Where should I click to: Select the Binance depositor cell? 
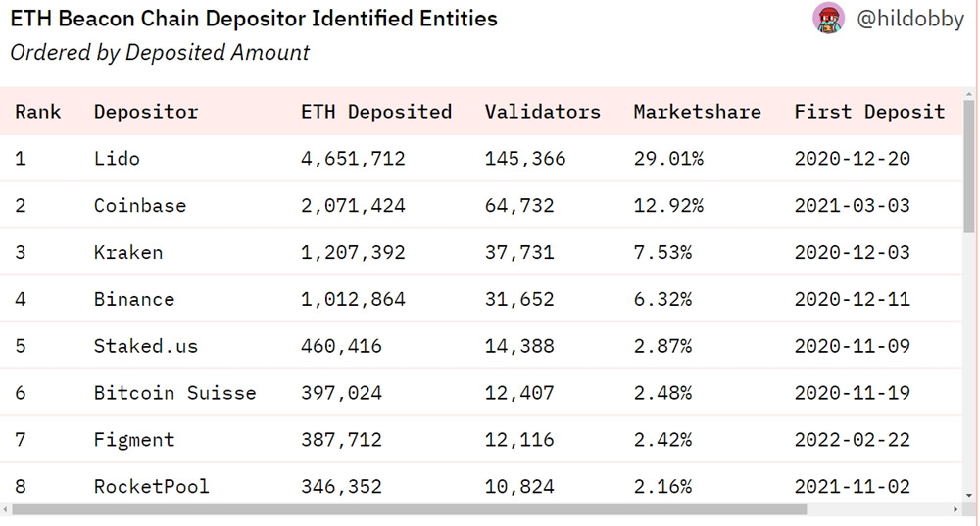pos(134,300)
